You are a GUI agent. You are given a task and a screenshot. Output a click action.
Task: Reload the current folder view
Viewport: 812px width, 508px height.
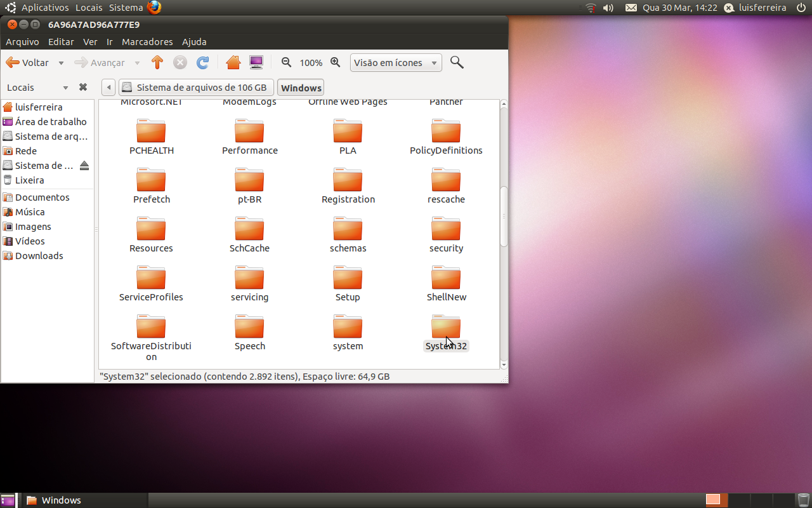click(203, 62)
